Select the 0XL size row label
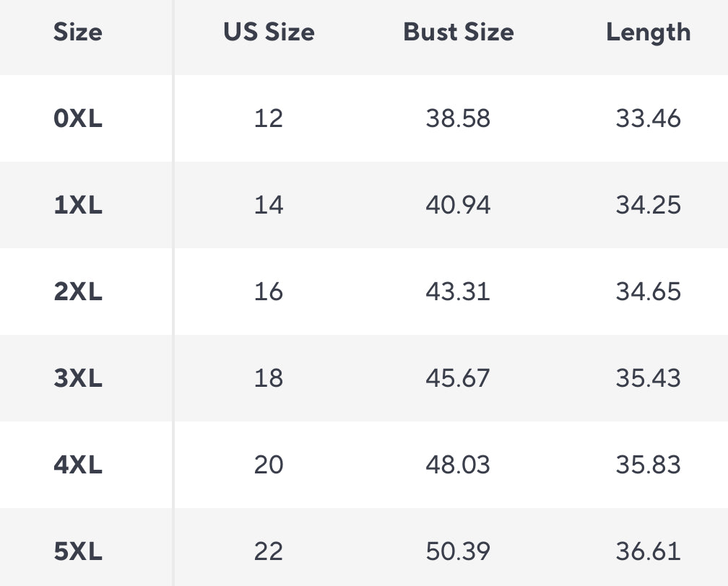Image resolution: width=728 pixels, height=586 pixels. tap(78, 118)
